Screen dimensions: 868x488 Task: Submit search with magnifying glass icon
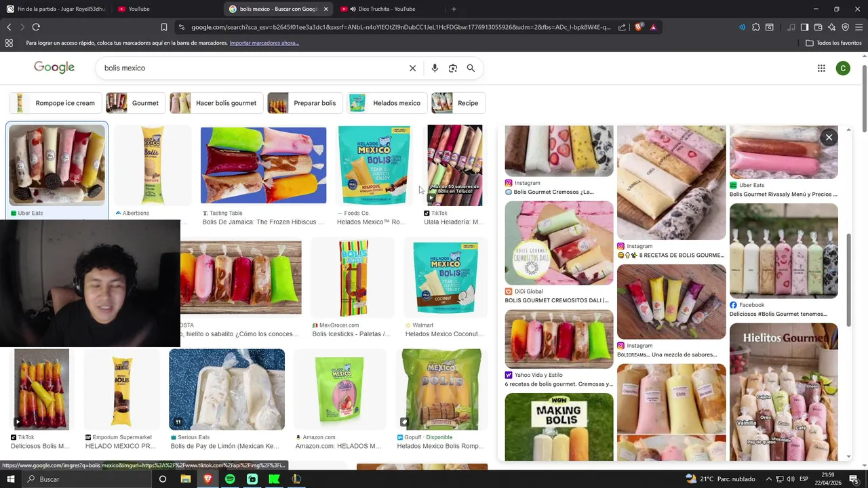[x=471, y=68]
